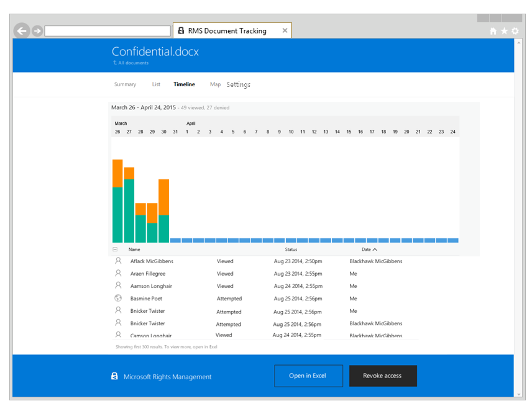The height and width of the screenshot is (401, 532).
Task: Click Viewed status for Araen Fillegree
Action: click(225, 274)
